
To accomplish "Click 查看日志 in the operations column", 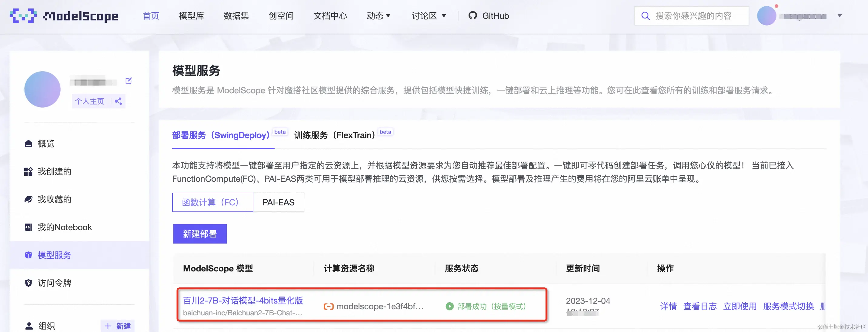I will pyautogui.click(x=699, y=306).
